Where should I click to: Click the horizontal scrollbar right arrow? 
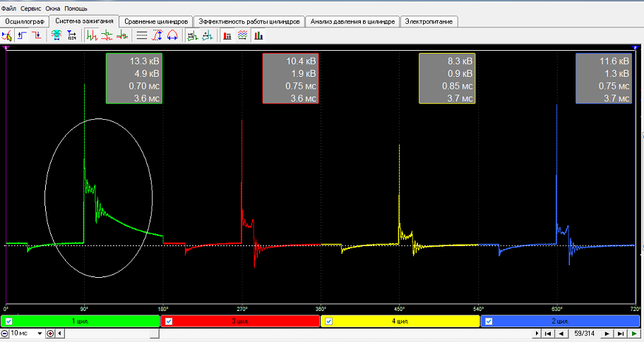(537, 334)
